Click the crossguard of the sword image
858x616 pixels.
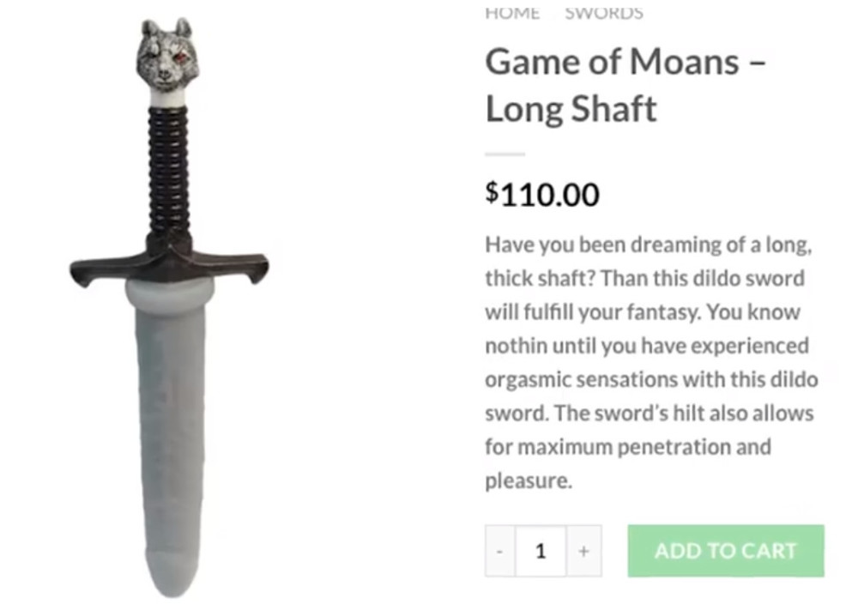[169, 264]
